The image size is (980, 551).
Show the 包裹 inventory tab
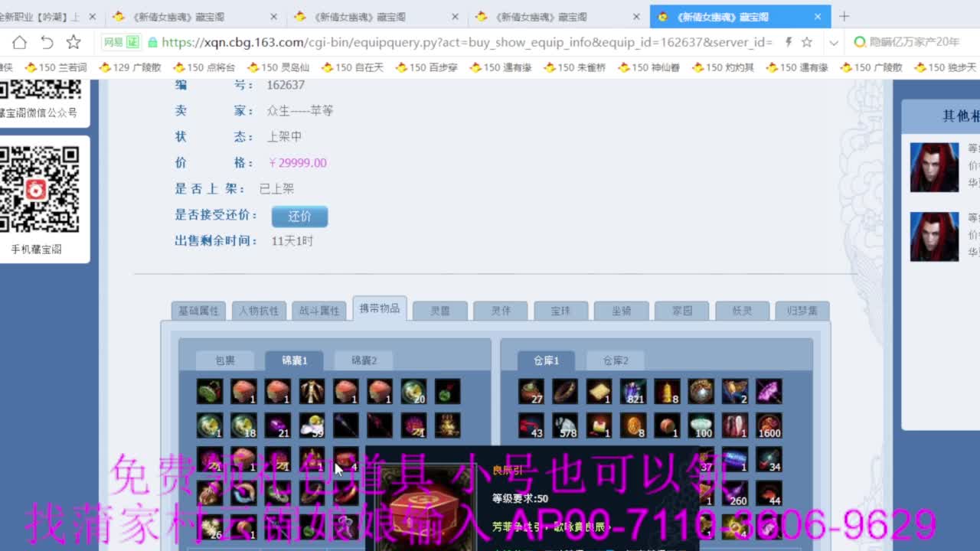tap(225, 360)
